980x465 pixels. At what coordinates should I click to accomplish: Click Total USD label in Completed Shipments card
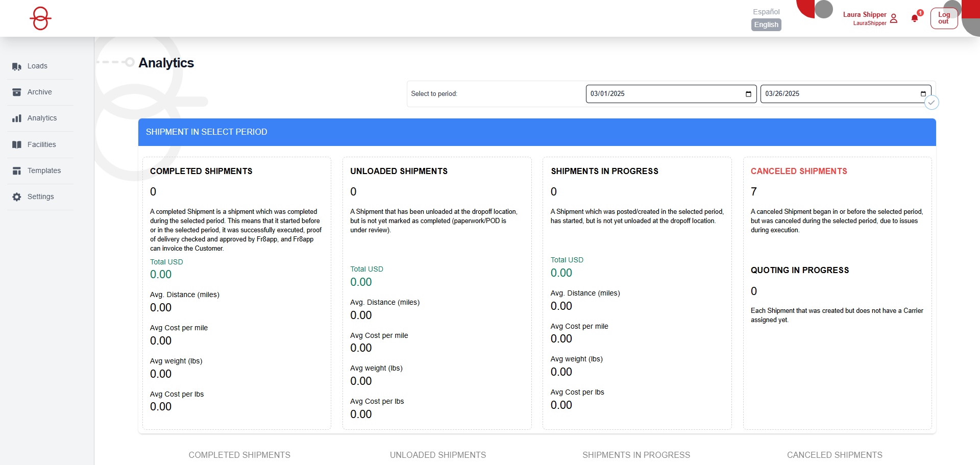tap(166, 262)
